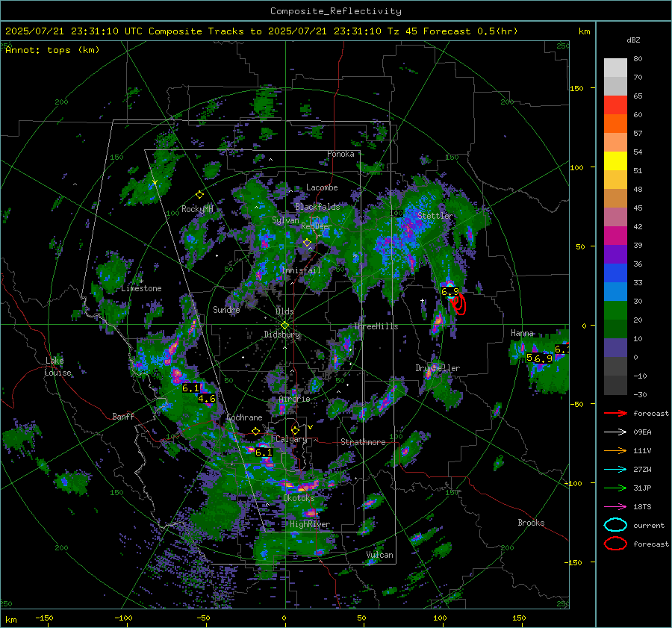The image size is (672, 628).
Task: Click the Strathmore city label
Action: point(363,442)
